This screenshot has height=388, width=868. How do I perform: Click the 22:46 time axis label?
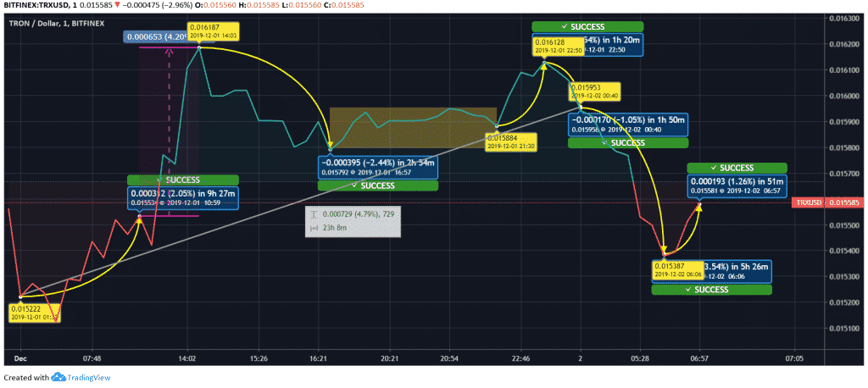click(520, 358)
